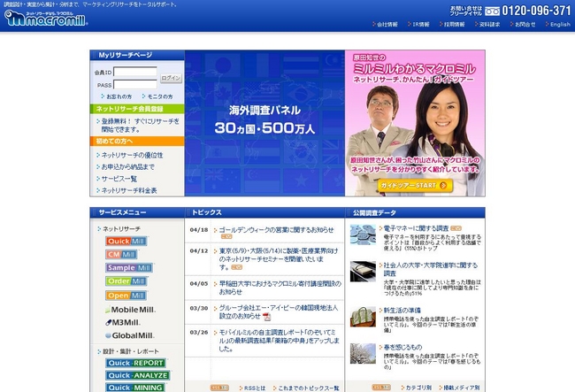575x392 pixels.
Task: Select the QuickMill service icon
Action: tap(126, 242)
